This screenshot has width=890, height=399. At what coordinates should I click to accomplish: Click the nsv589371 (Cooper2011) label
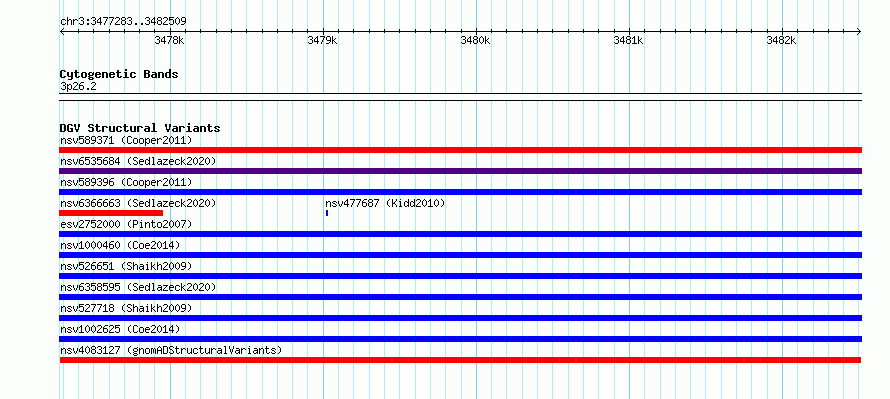click(126, 140)
